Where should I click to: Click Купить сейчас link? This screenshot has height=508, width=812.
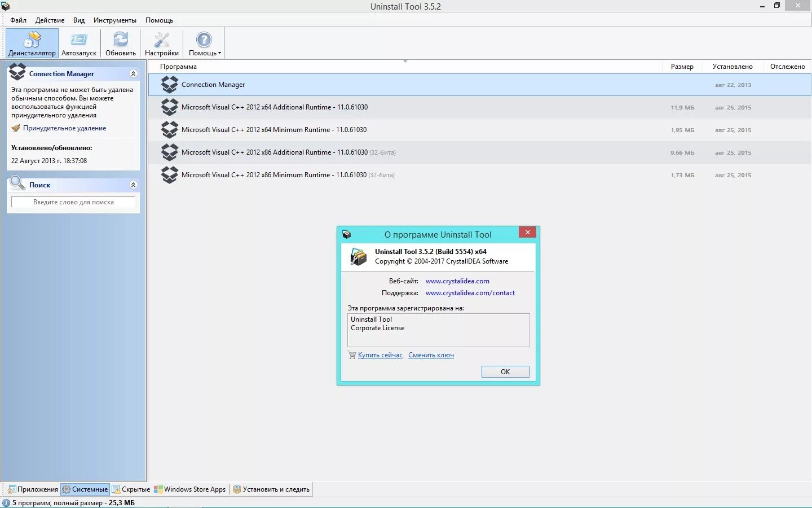(x=380, y=355)
